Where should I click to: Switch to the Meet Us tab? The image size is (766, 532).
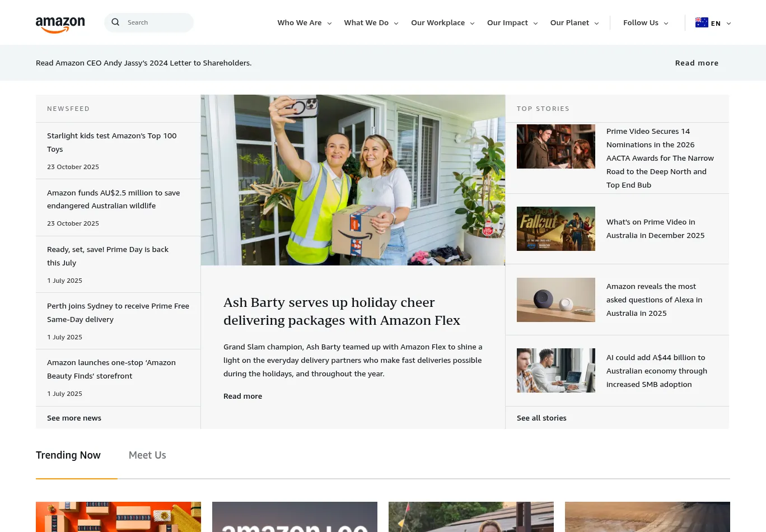point(147,455)
